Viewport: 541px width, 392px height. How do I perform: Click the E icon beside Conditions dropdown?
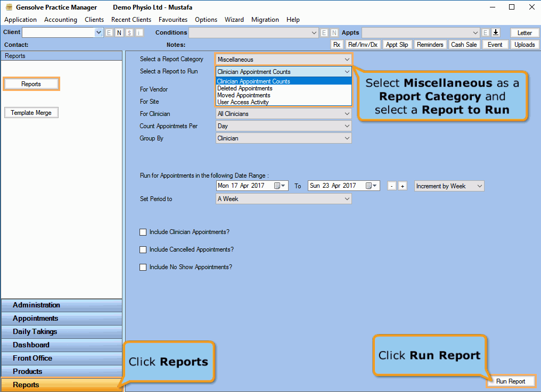(x=324, y=33)
